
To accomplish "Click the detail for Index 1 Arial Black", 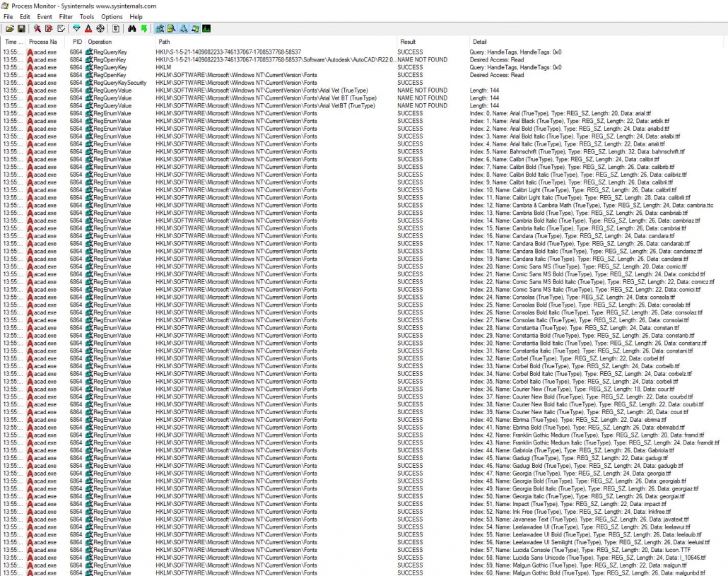I will coord(569,121).
